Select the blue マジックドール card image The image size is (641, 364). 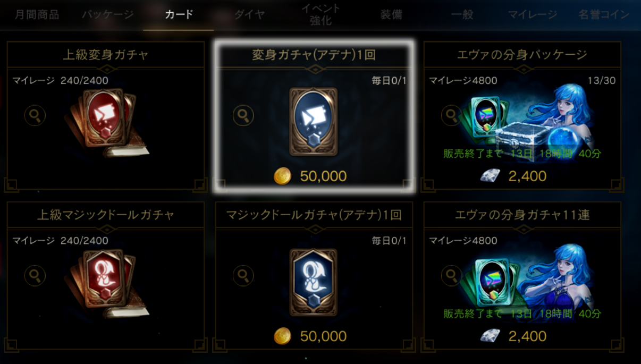click(x=314, y=282)
